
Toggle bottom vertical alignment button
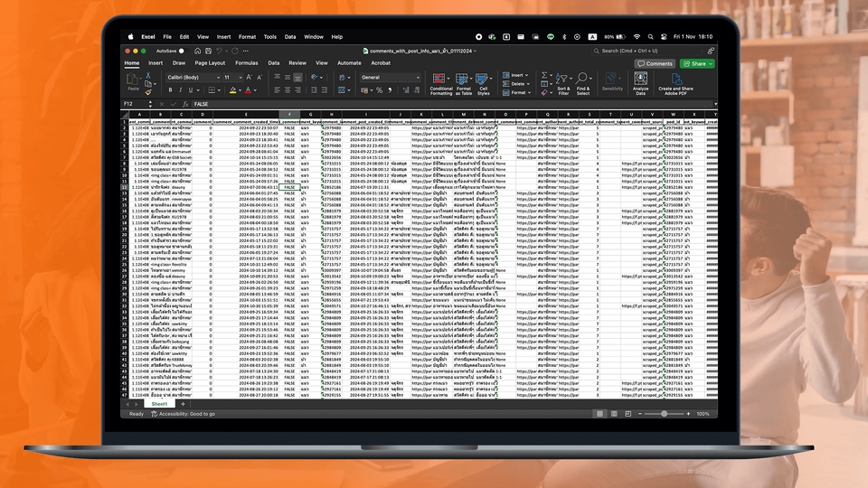point(297,78)
